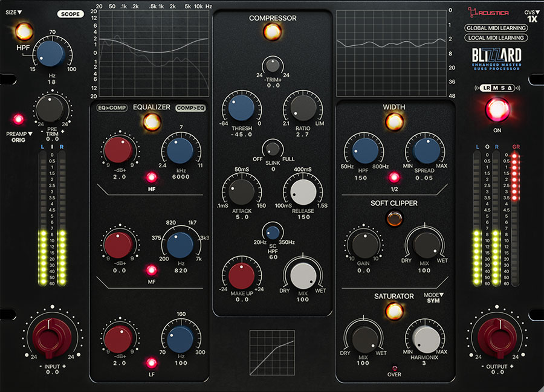Select M in the LR/M/S monitor selector
Screen dimensions: 544x392
(x=496, y=88)
